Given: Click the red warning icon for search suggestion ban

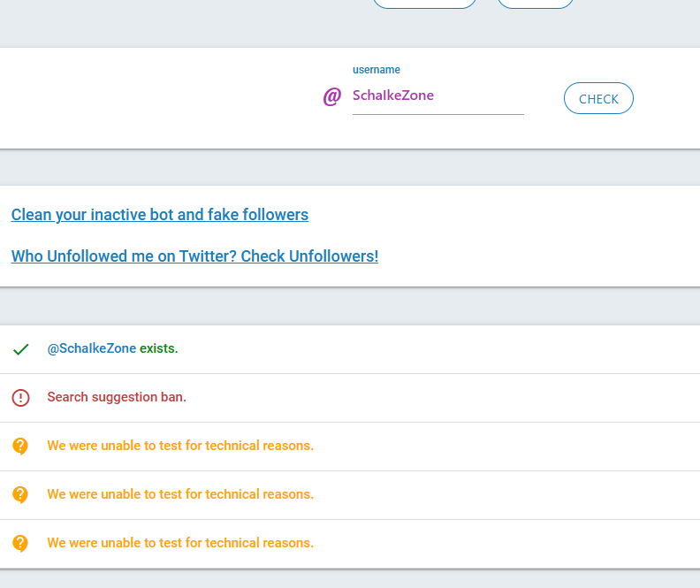Looking at the screenshot, I should 20,397.
